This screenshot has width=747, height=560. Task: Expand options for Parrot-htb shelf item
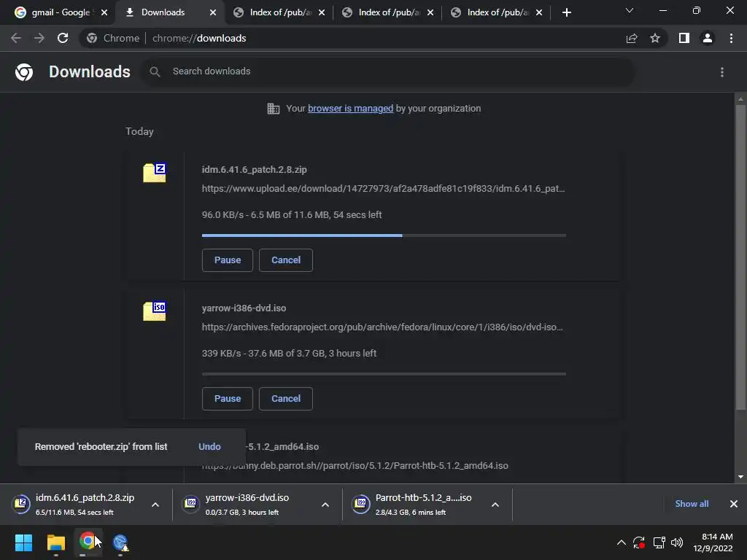coord(495,505)
